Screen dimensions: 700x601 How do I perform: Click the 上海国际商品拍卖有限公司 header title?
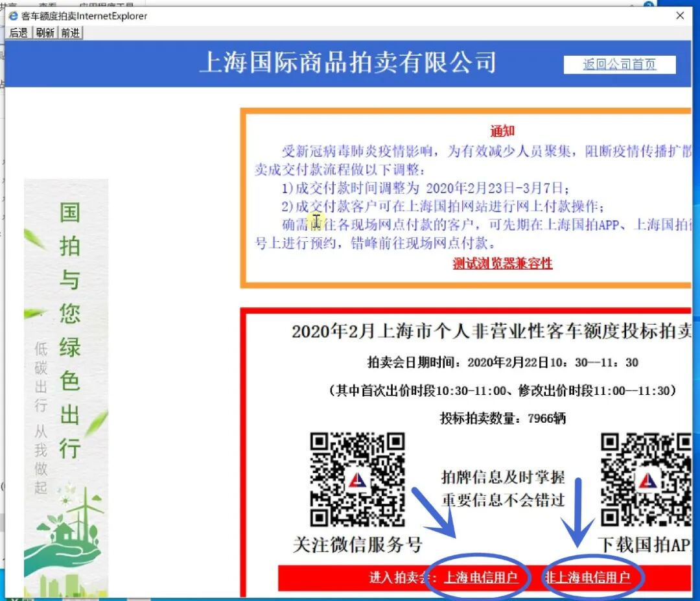pos(348,62)
